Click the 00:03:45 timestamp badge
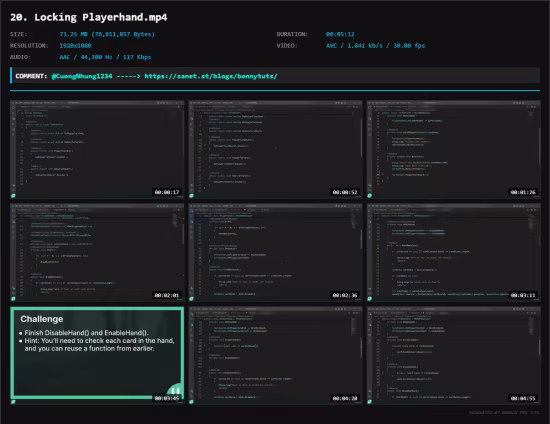Screen dimensions: 550x424 (x=167, y=398)
